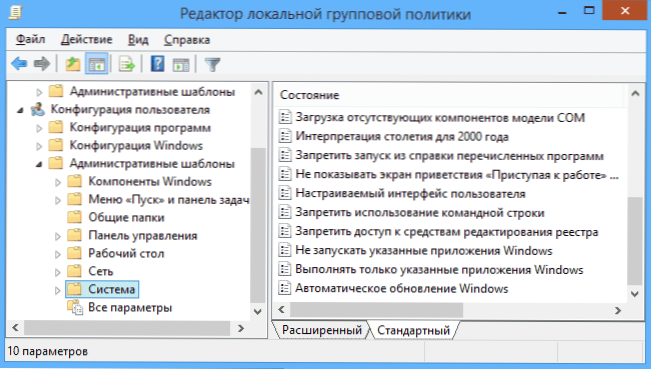Select 'Не запускать указанные приложения Windows'

coord(423,251)
